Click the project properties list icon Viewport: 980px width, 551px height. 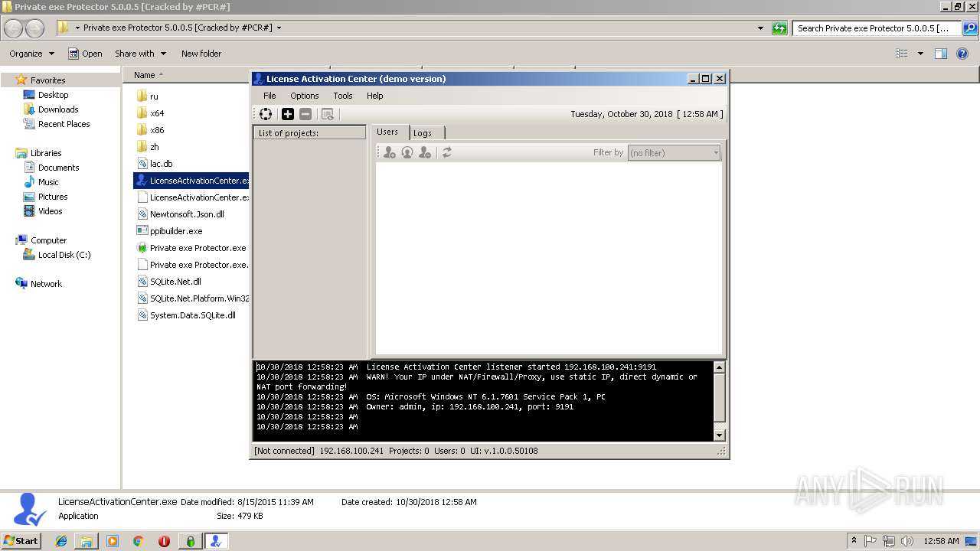coord(328,114)
